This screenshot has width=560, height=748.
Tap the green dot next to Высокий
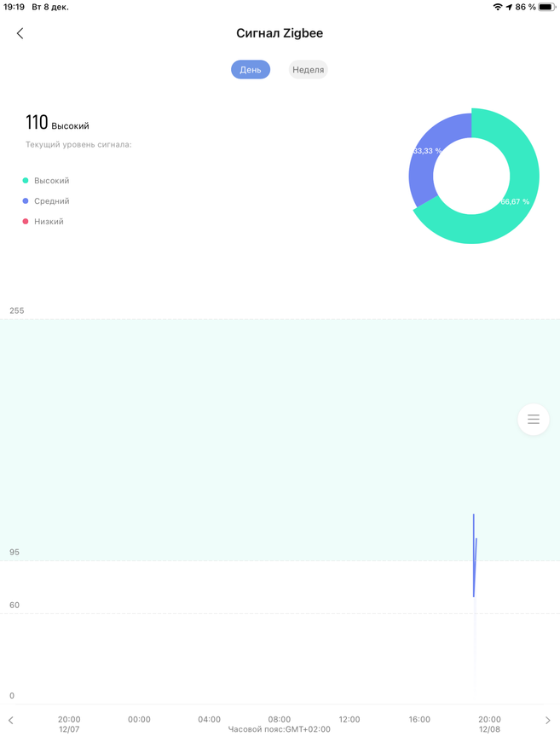[26, 181]
